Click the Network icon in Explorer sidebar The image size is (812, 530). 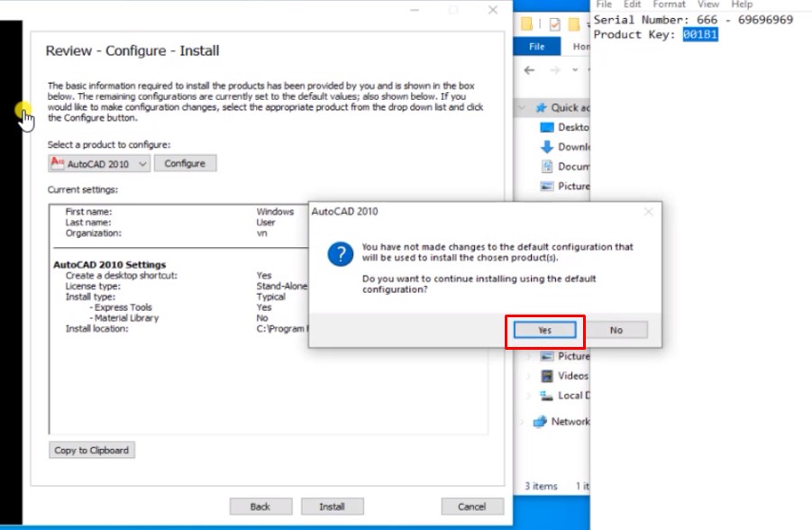(x=541, y=422)
